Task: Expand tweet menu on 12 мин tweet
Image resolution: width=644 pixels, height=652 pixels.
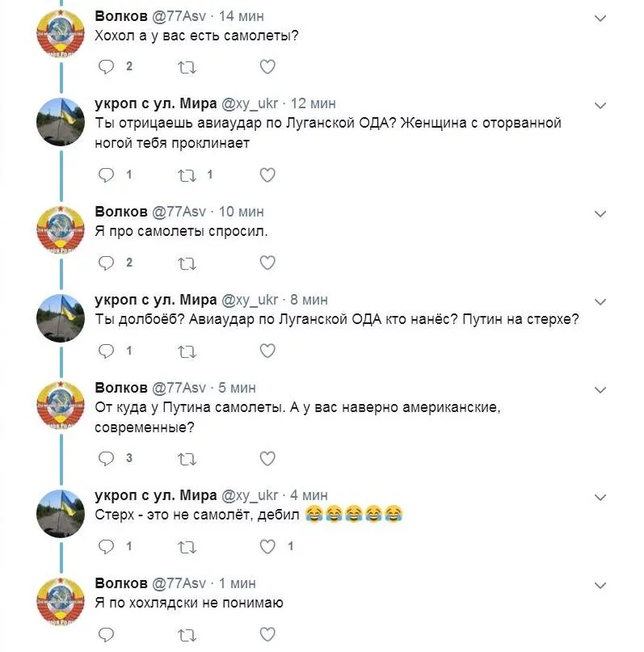Action: [600, 106]
